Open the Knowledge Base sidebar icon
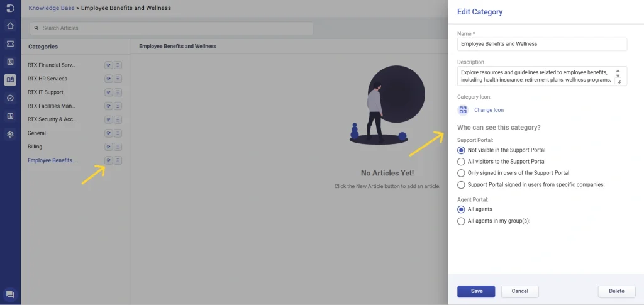The image size is (644, 305). point(10,80)
